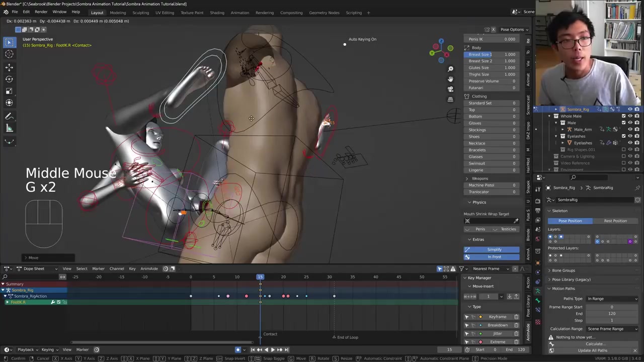Viewport: 644px width, 362px height.
Task: Select the Move tool in left toolbar
Action: 9,67
